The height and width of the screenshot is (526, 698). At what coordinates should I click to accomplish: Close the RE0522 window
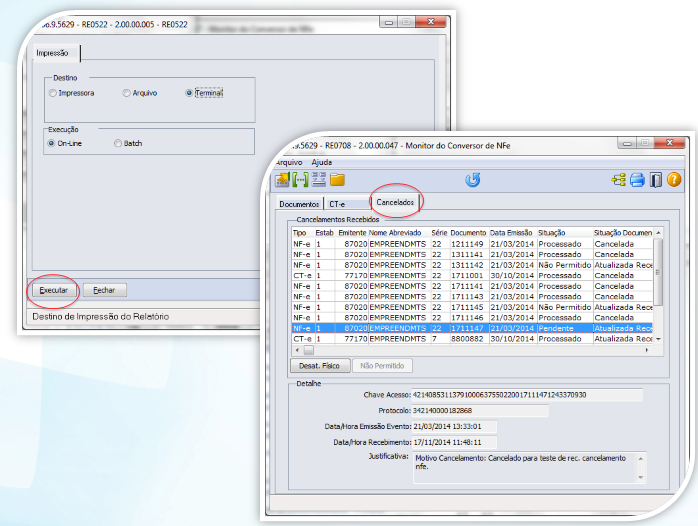[430, 22]
